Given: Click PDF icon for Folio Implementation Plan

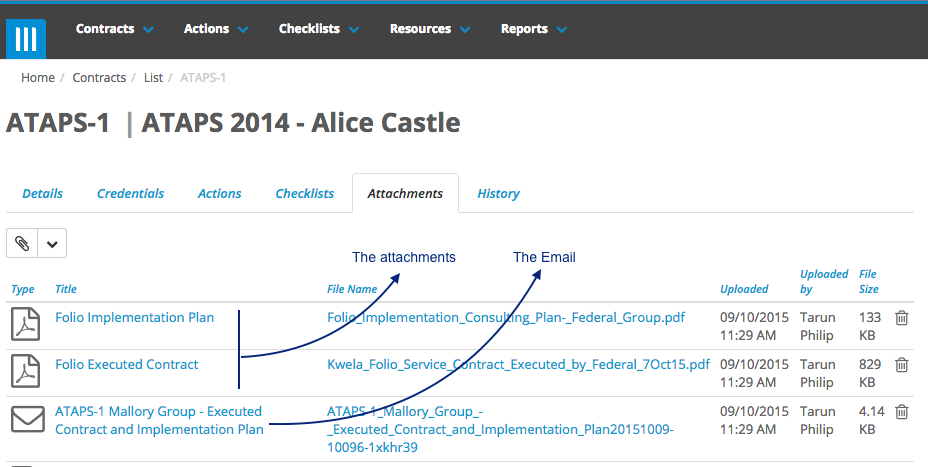Looking at the screenshot, I should pos(25,324).
